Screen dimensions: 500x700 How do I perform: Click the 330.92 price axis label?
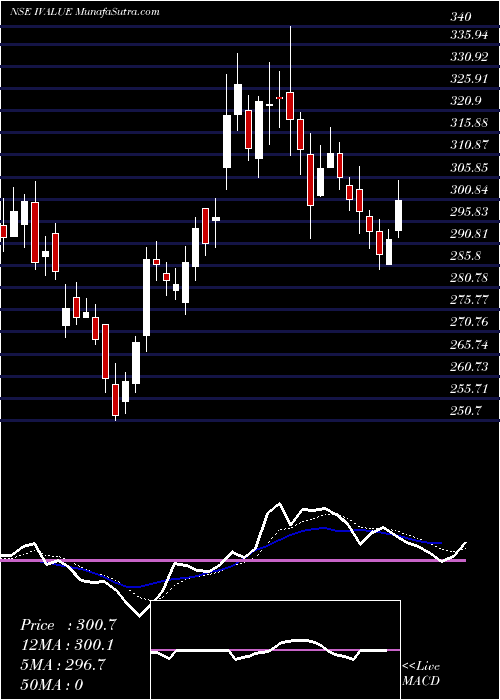pos(469,57)
